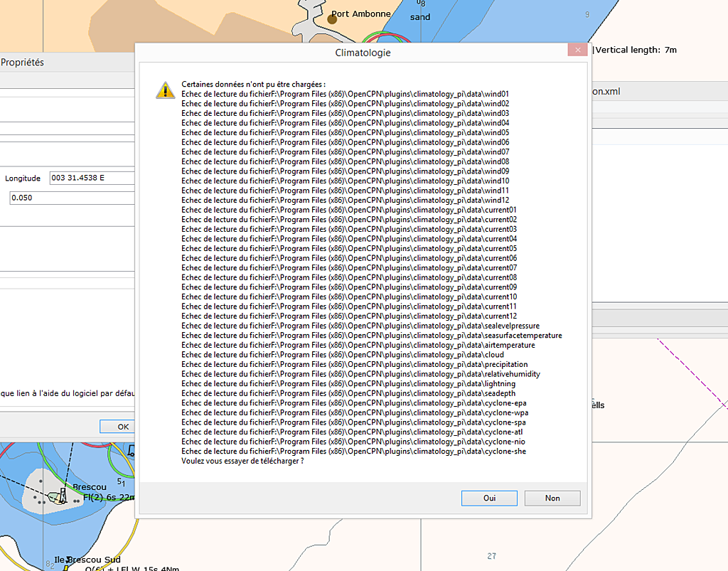Select the error line ending in lightning
The image size is (728, 571).
(x=348, y=384)
